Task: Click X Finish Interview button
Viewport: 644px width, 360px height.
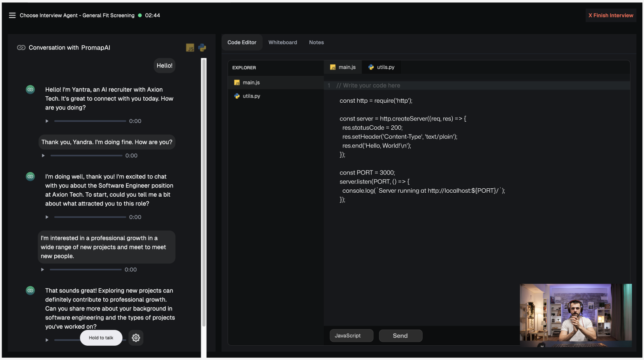Action: pos(611,15)
